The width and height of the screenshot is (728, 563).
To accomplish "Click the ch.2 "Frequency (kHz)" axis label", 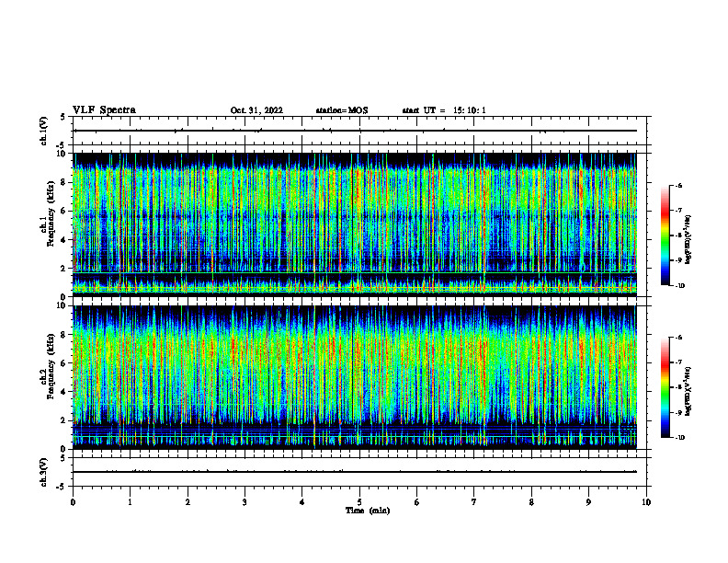I will point(50,366).
